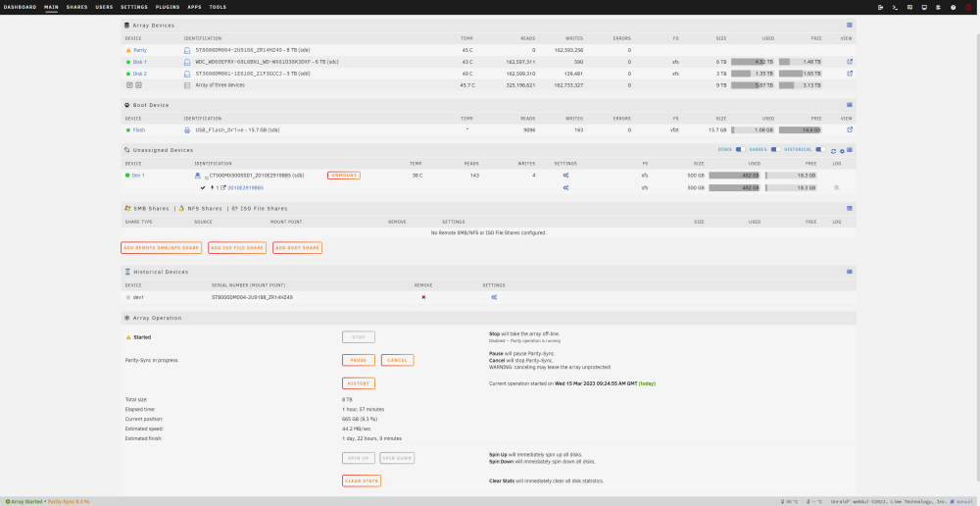Open the Disk 1 device link
The width and height of the screenshot is (980, 506).
[140, 62]
